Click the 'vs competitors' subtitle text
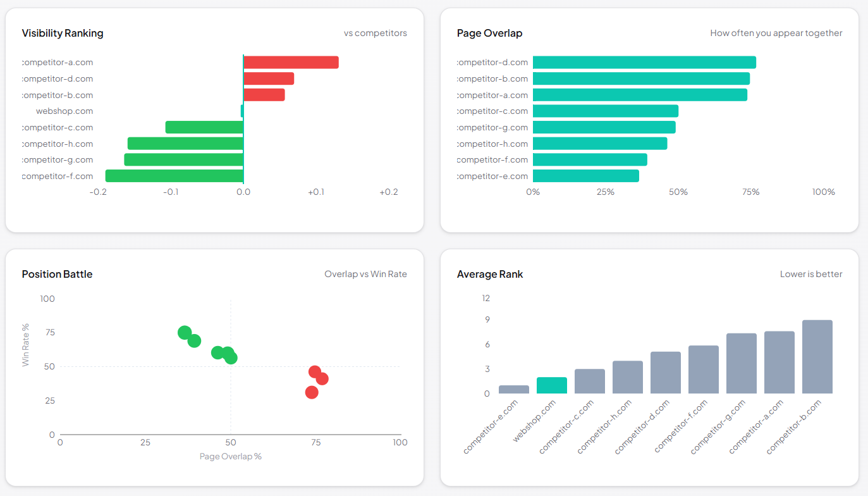 tap(376, 33)
